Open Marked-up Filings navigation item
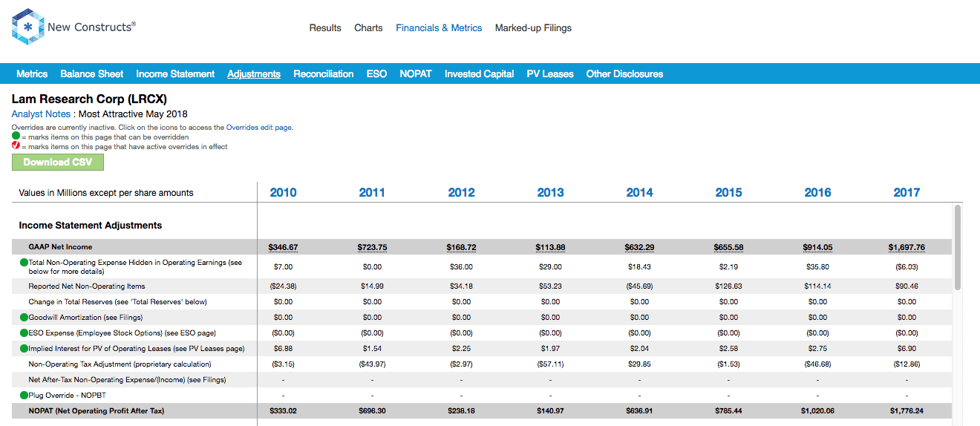This screenshot has width=980, height=426. click(533, 28)
